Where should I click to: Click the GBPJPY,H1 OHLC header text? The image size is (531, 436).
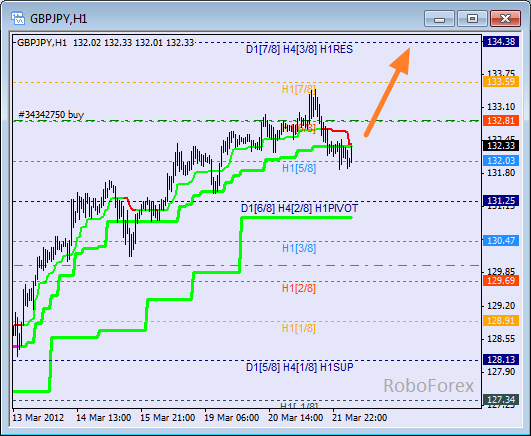click(x=105, y=43)
